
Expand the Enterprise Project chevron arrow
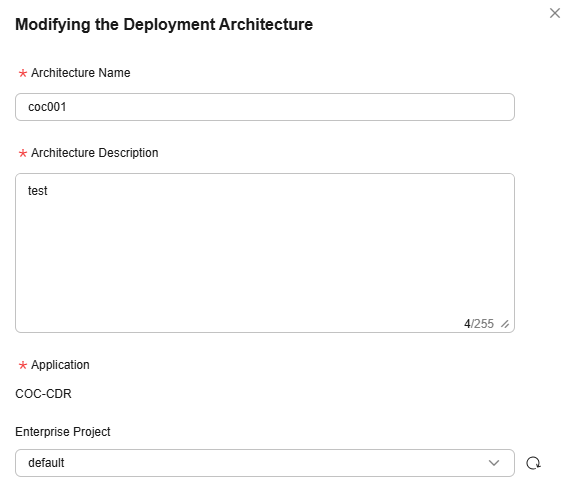click(x=494, y=463)
